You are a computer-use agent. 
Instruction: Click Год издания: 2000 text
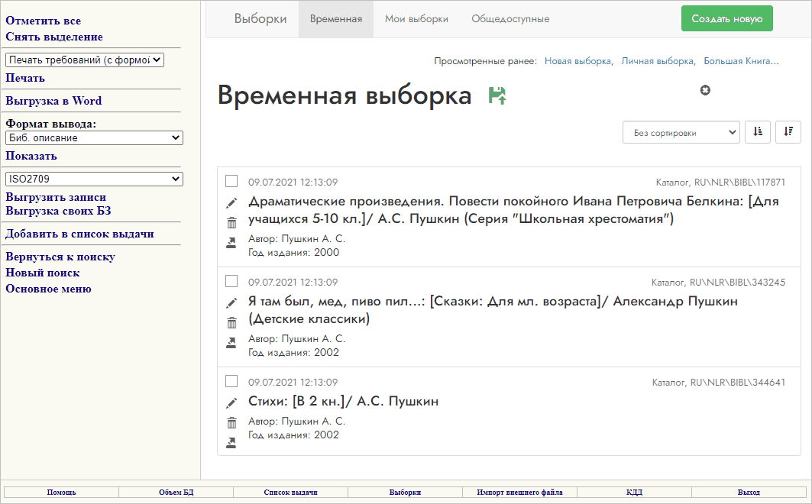point(293,253)
